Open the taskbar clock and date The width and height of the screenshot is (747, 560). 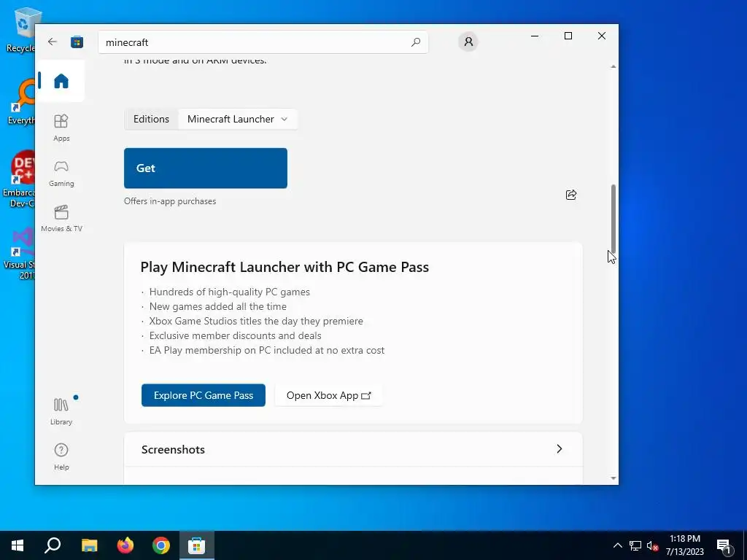684,545
